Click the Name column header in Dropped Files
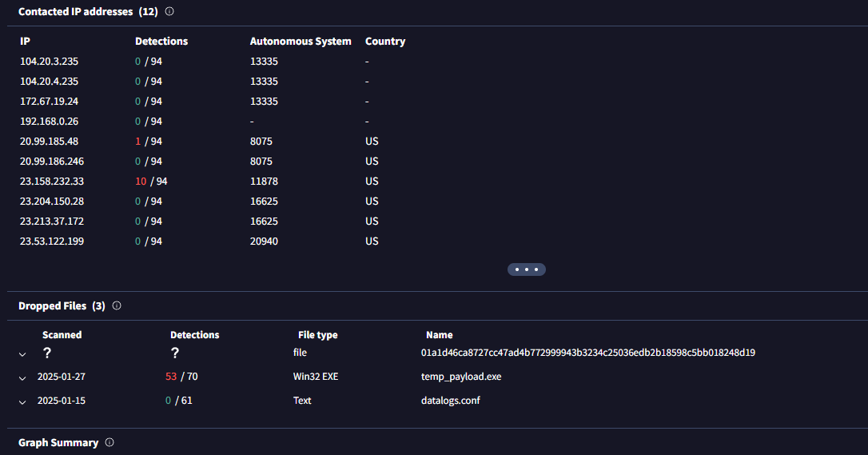The image size is (868, 455). click(440, 335)
